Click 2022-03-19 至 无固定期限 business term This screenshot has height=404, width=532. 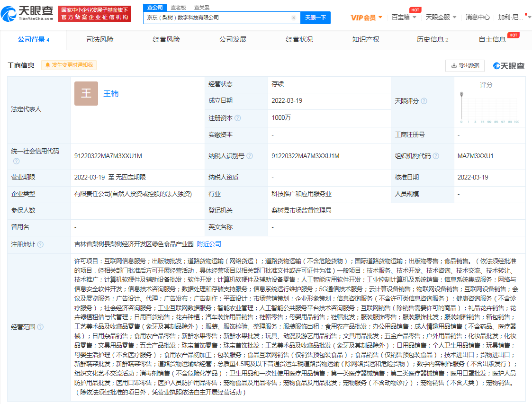click(110, 178)
